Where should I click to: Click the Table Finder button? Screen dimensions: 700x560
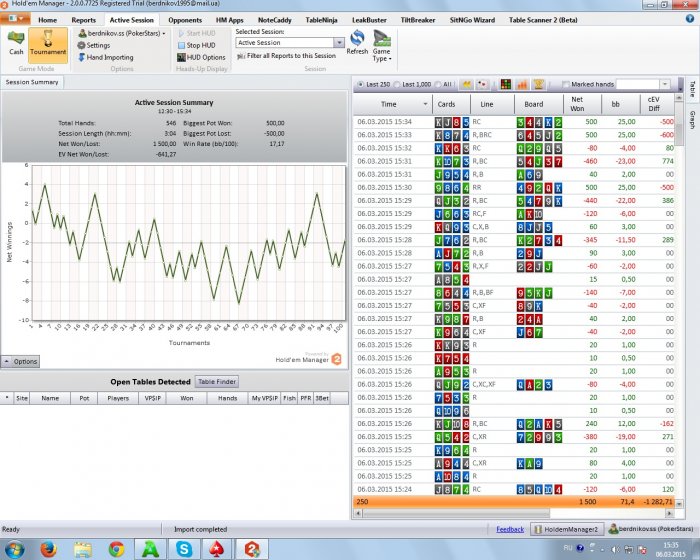point(217,382)
